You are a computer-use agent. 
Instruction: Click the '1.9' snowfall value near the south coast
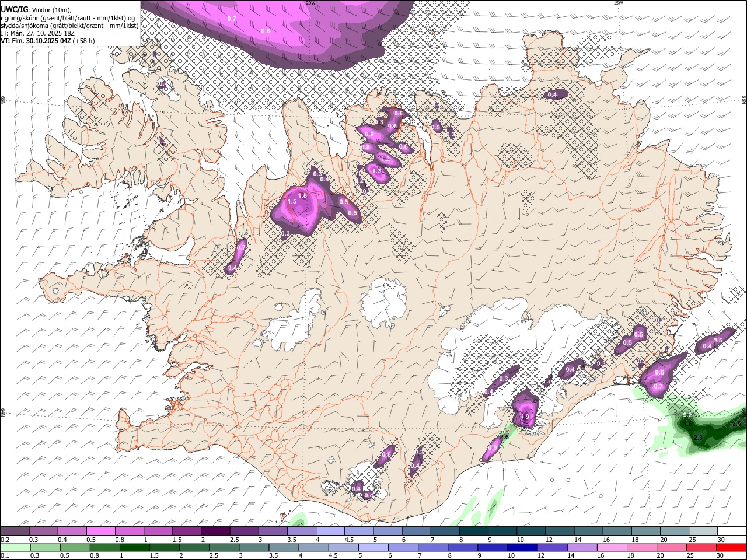(525, 418)
